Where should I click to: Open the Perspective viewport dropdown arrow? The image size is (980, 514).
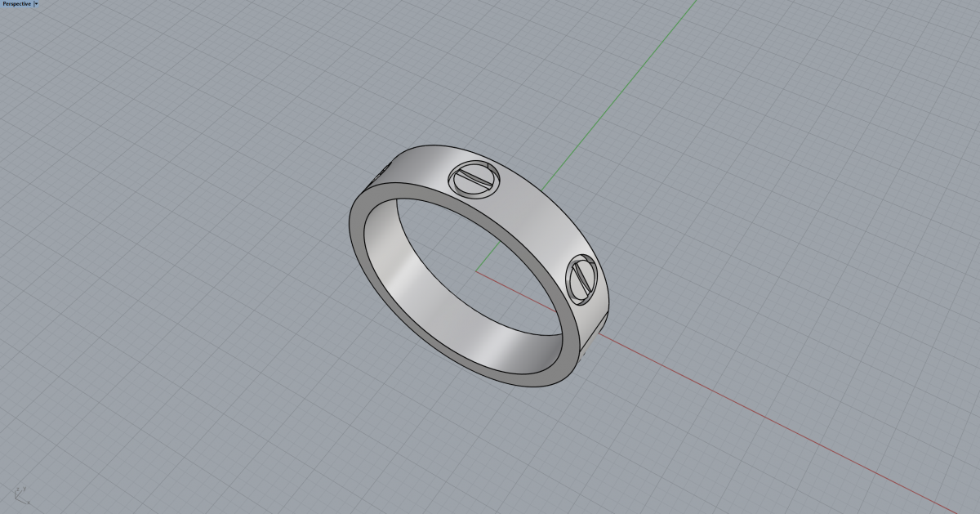click(x=36, y=4)
